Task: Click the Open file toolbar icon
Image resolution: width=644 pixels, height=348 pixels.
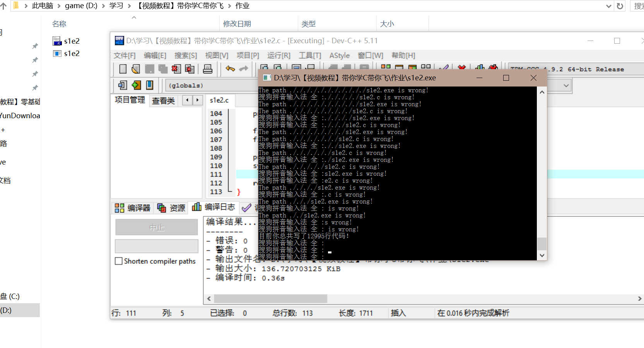Action: 136,69
